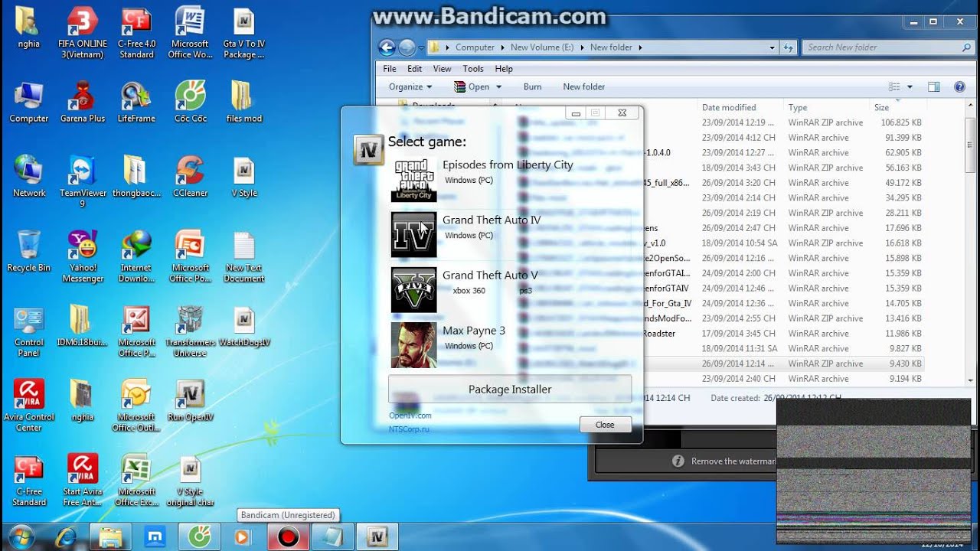
Task: Open Control Panel desktop icon
Action: 29,331
